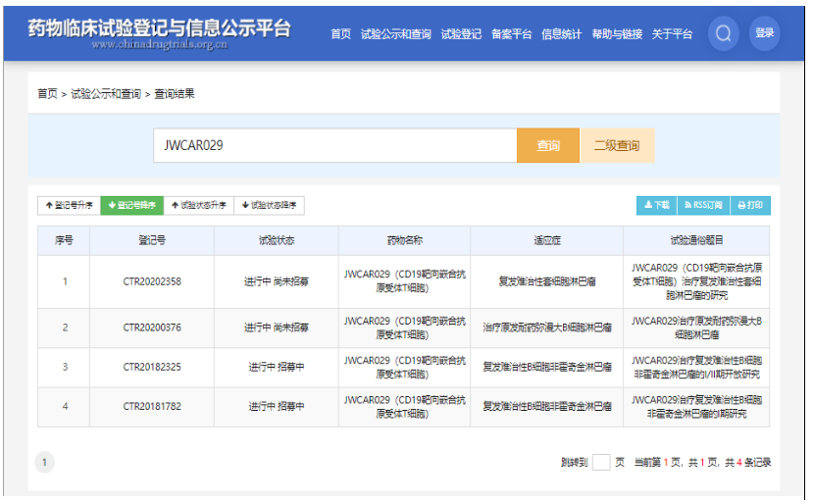Click the search magnifier icon in header

coord(724,33)
